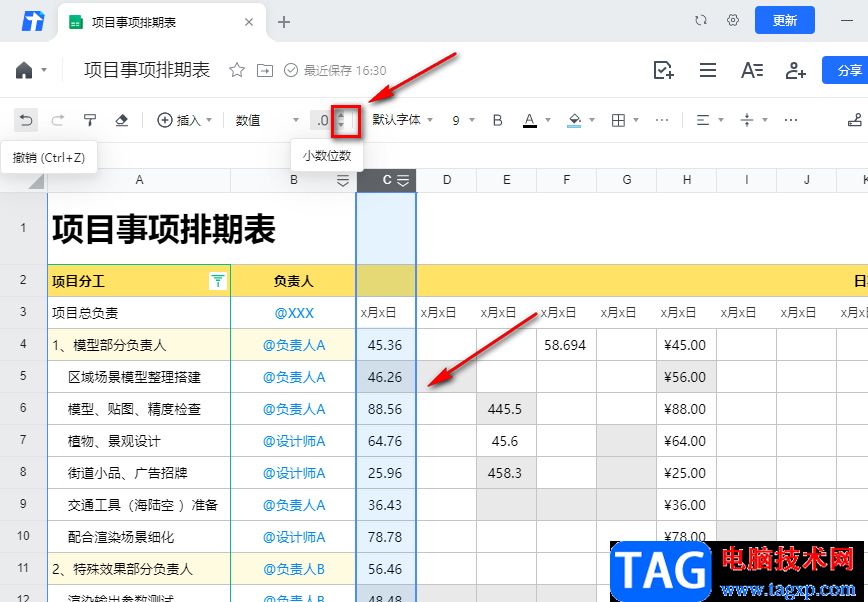Click the sync refresh icon
868x602 pixels.
pyautogui.click(x=701, y=20)
